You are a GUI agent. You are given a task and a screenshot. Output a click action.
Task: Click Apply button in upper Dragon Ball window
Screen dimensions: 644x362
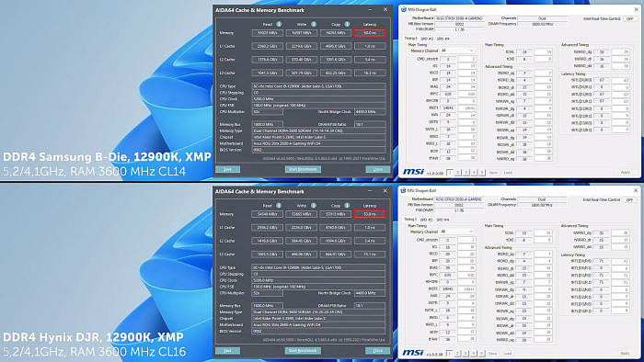coord(625,172)
